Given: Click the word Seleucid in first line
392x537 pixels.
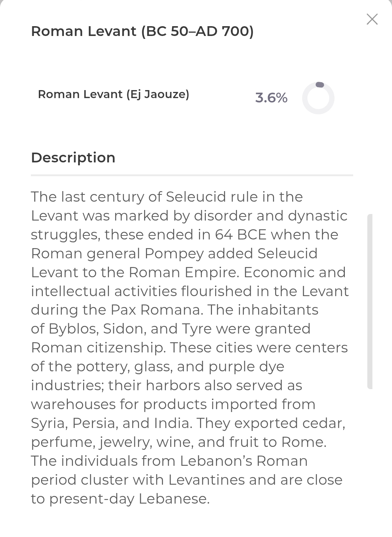Looking at the screenshot, I should pyautogui.click(x=196, y=197).
